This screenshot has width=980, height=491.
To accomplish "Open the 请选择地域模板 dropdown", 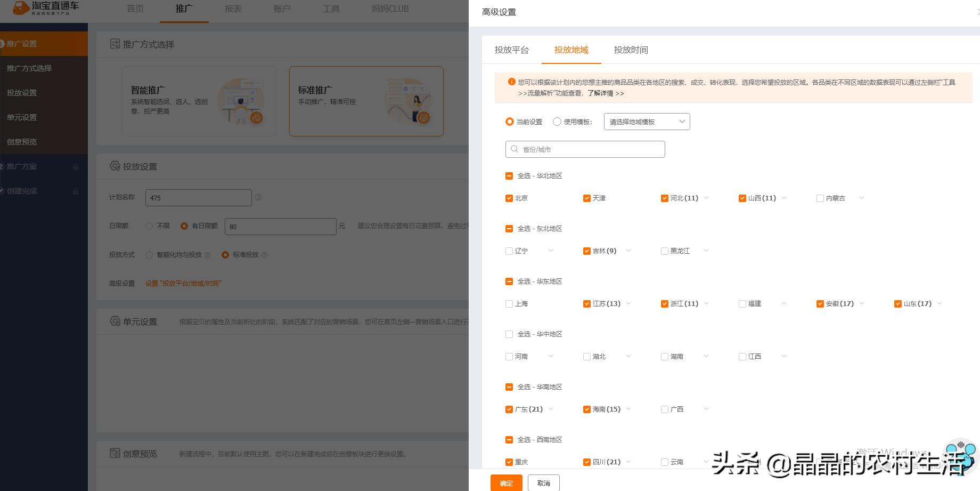I will coord(646,121).
